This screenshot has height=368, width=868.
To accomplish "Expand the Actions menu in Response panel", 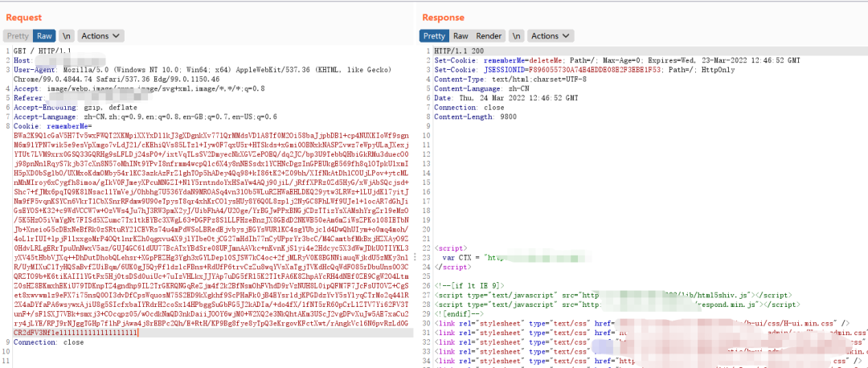I will coord(548,36).
